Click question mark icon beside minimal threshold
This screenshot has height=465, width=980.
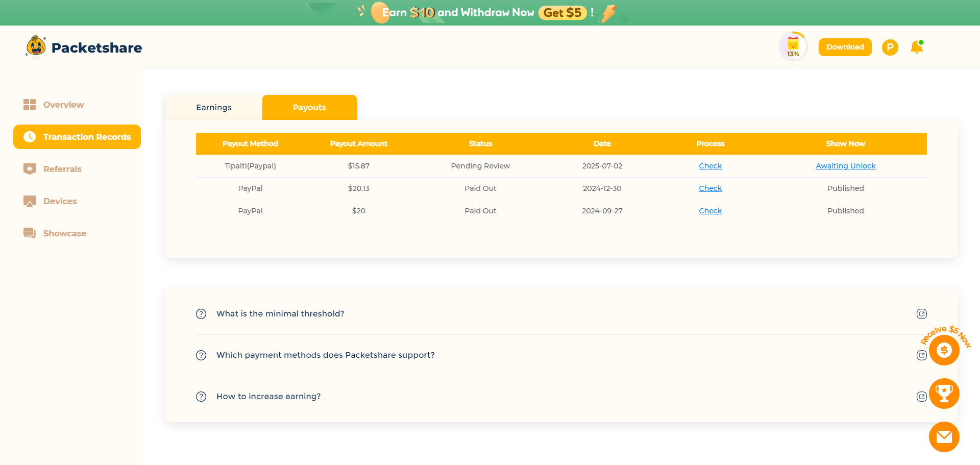201,314
